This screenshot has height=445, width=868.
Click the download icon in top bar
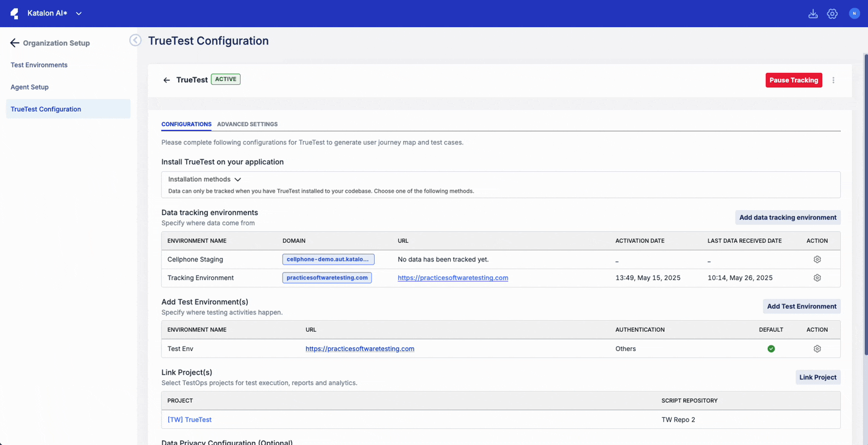[813, 14]
